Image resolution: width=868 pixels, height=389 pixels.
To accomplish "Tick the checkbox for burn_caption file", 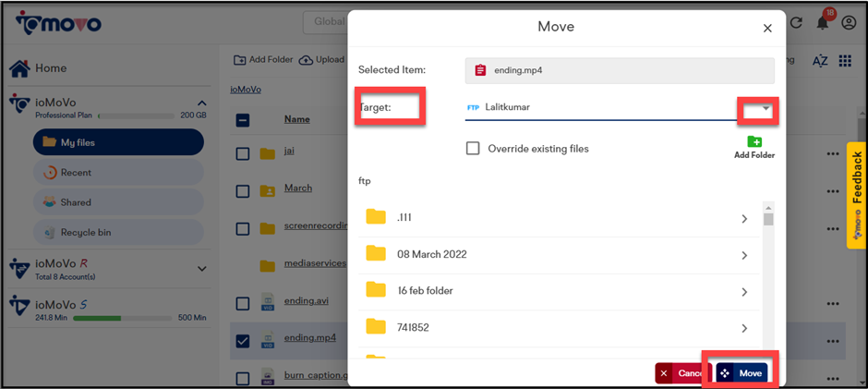I will click(x=243, y=379).
